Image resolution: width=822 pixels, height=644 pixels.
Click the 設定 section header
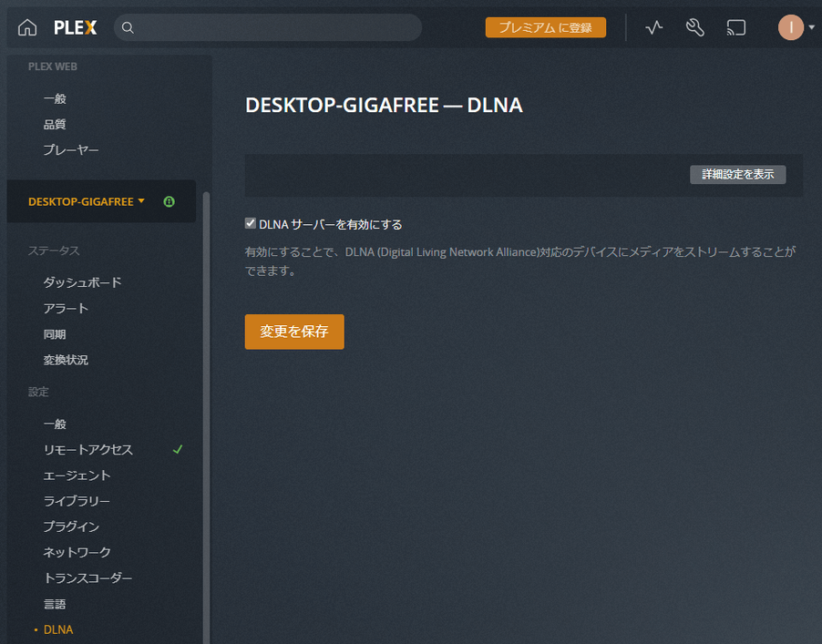pos(38,392)
